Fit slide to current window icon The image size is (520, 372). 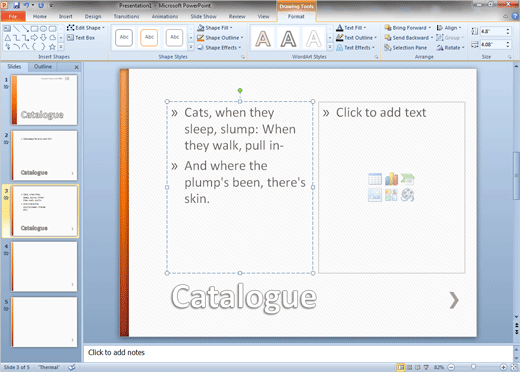pos(515,367)
